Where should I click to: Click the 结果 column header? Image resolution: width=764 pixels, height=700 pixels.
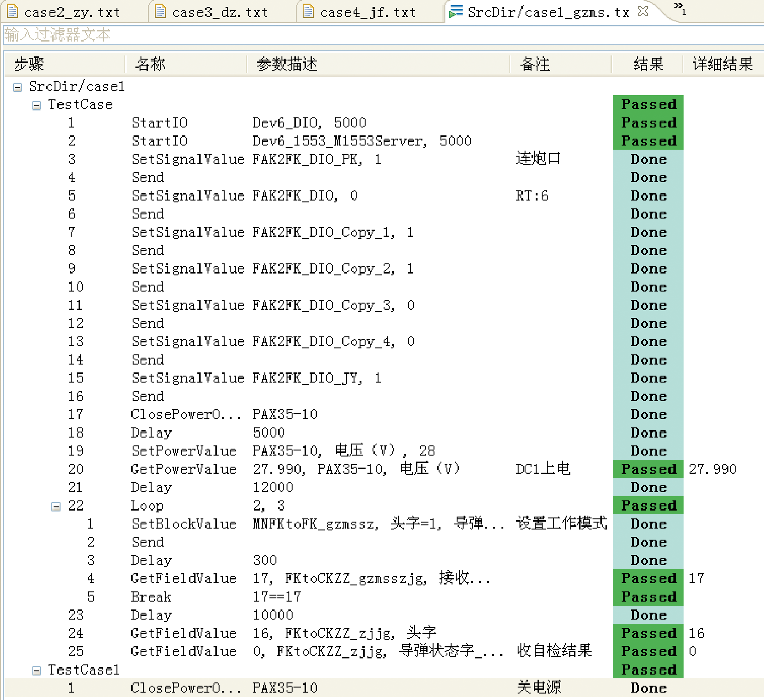tap(648, 64)
